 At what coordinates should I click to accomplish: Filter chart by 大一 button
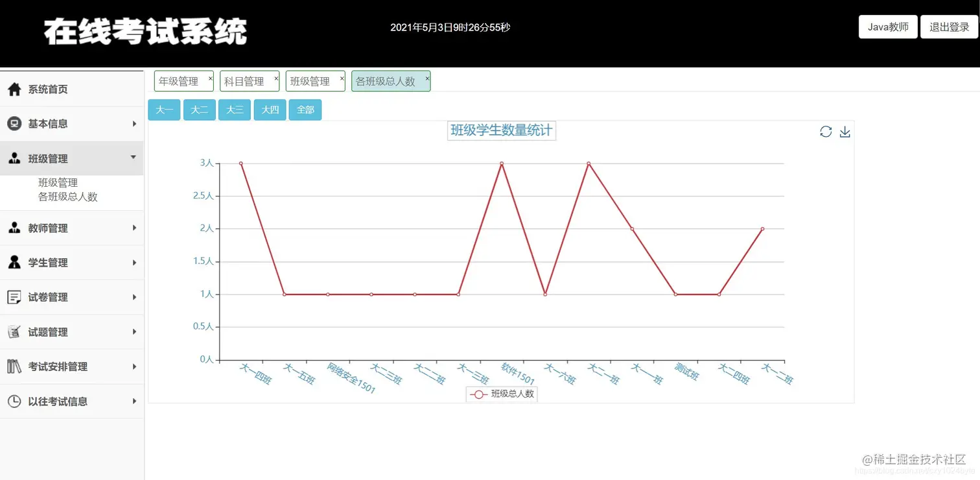(164, 110)
